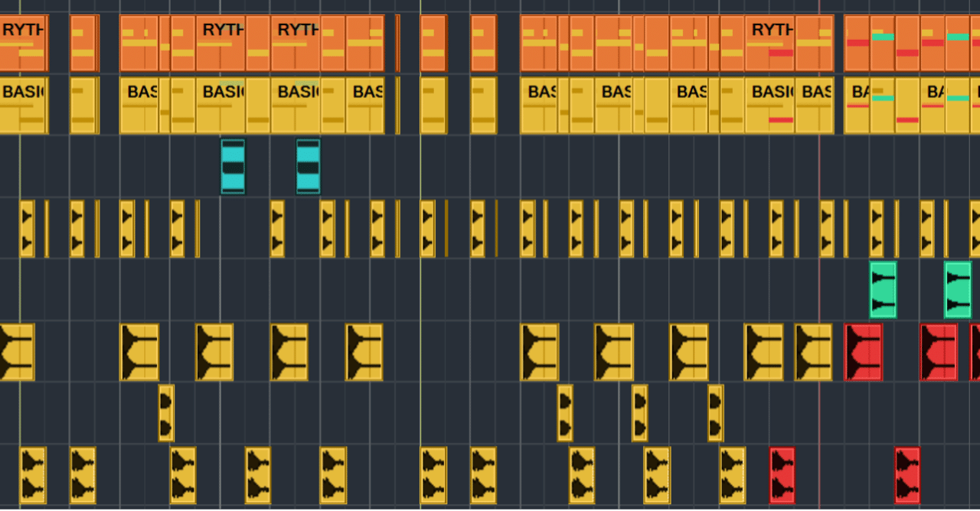The height and width of the screenshot is (511, 980).
Task: Select the second teal pattern clip
Action: [307, 165]
